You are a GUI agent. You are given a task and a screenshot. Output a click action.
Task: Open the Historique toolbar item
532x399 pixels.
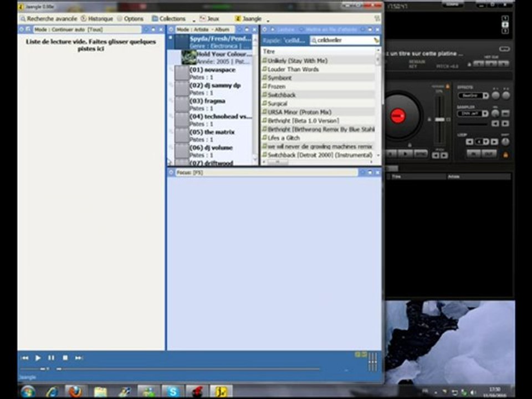click(97, 18)
